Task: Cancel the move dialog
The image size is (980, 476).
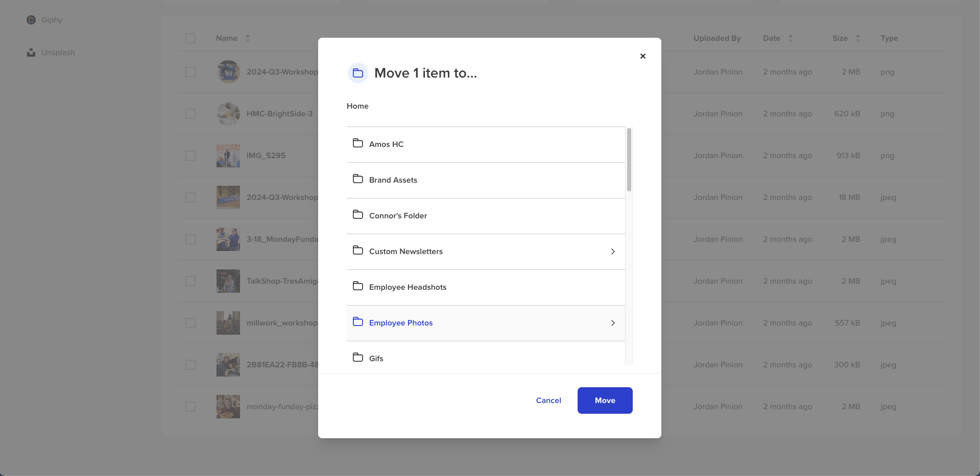Action: (548, 400)
